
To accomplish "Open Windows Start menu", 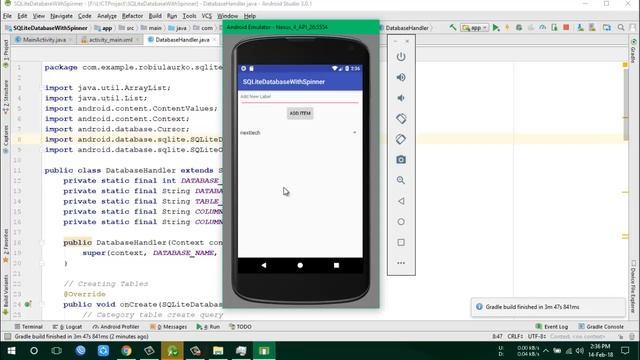I will (11, 351).
